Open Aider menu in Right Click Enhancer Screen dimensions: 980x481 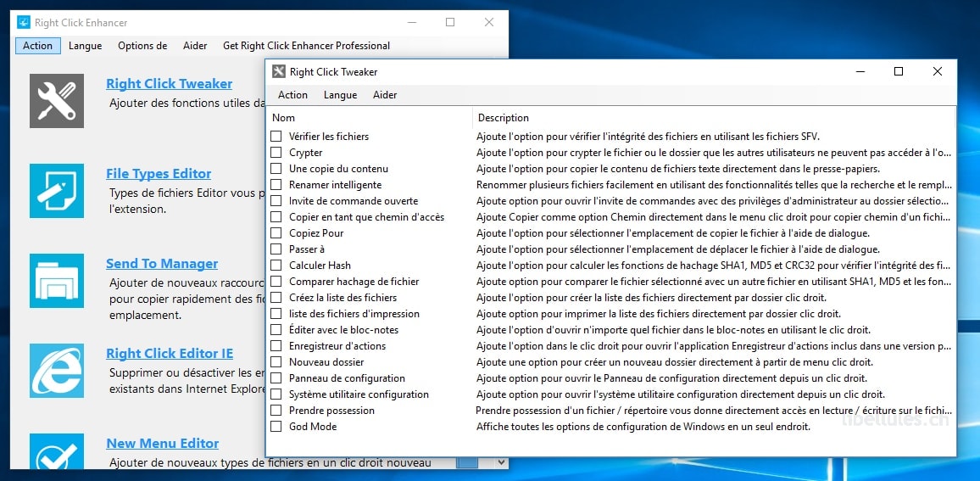pyautogui.click(x=195, y=46)
